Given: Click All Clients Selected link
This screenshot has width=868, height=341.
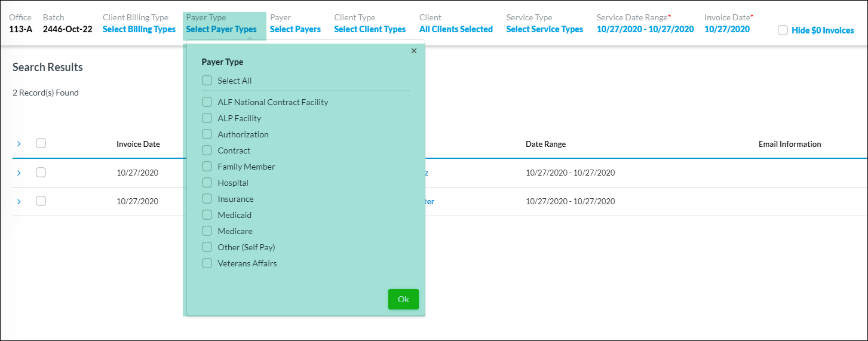Looking at the screenshot, I should pos(456,29).
